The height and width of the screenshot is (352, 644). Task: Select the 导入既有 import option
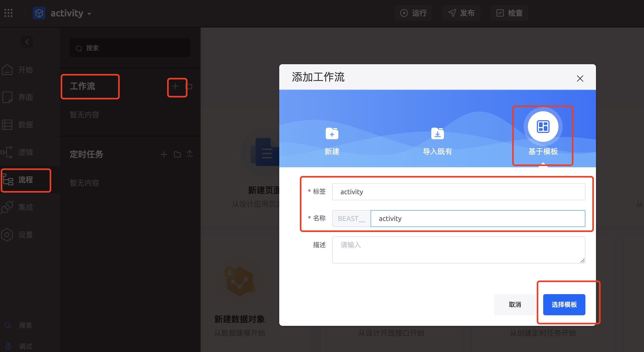[x=437, y=141]
